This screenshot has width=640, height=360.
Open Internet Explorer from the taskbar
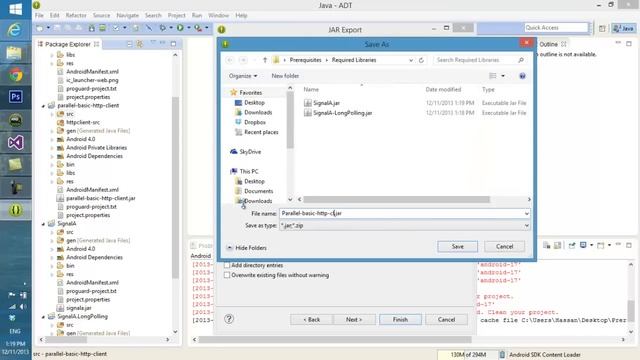(x=15, y=30)
